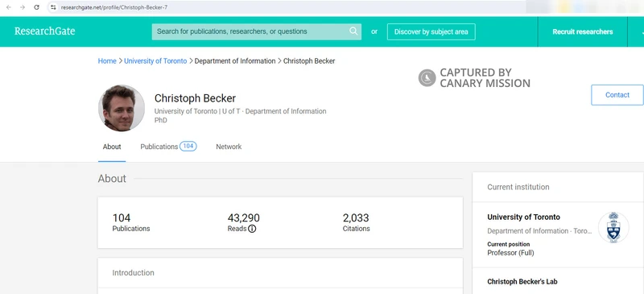Image resolution: width=644 pixels, height=294 pixels.
Task: Switch to the Network tab
Action: [x=229, y=147]
